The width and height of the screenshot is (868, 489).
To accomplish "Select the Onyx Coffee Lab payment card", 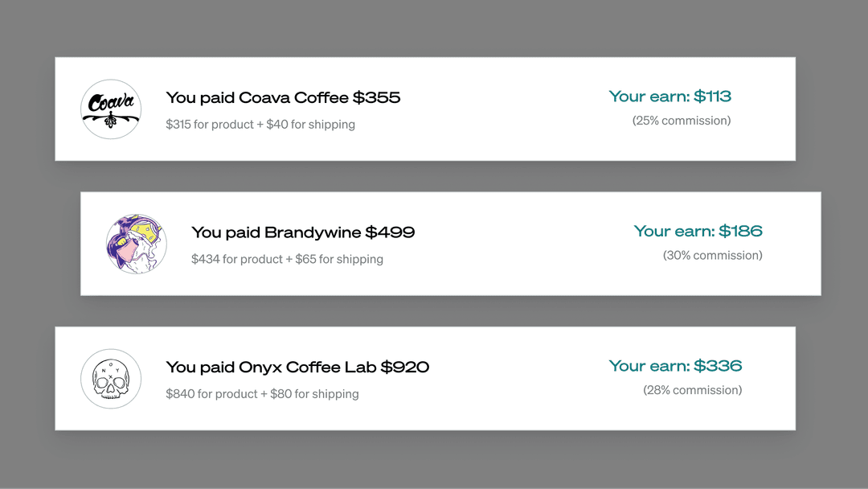I will (425, 378).
